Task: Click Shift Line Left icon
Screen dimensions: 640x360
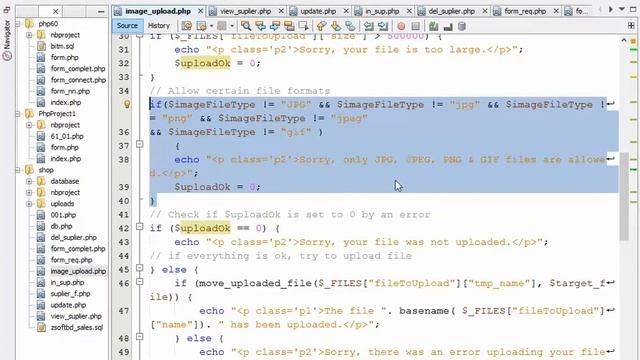Action: 369,26
